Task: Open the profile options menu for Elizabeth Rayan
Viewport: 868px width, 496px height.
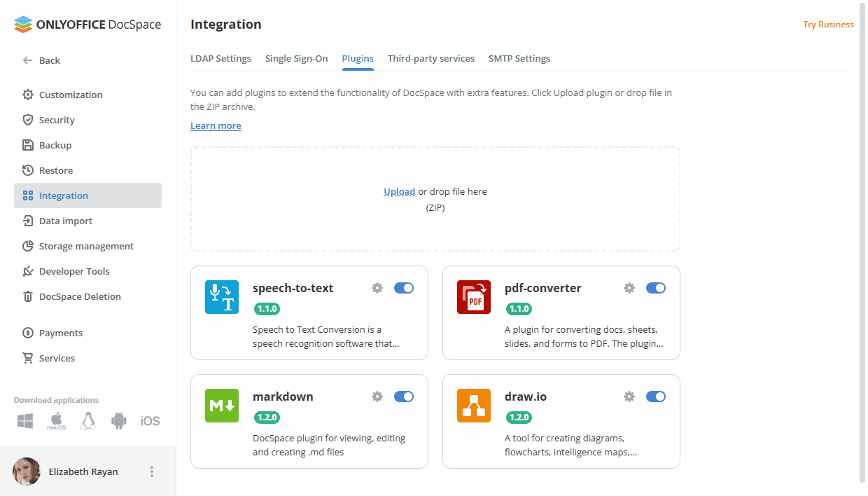Action: pyautogui.click(x=151, y=471)
